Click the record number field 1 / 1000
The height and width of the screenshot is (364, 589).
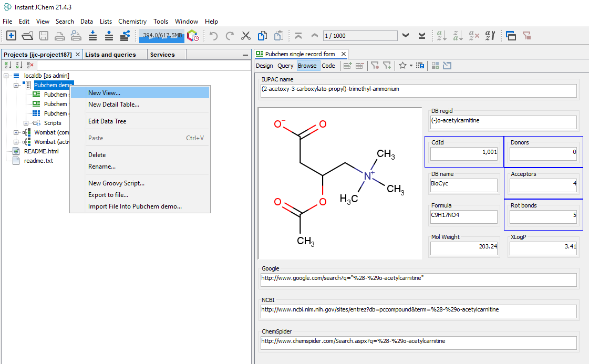(x=360, y=36)
